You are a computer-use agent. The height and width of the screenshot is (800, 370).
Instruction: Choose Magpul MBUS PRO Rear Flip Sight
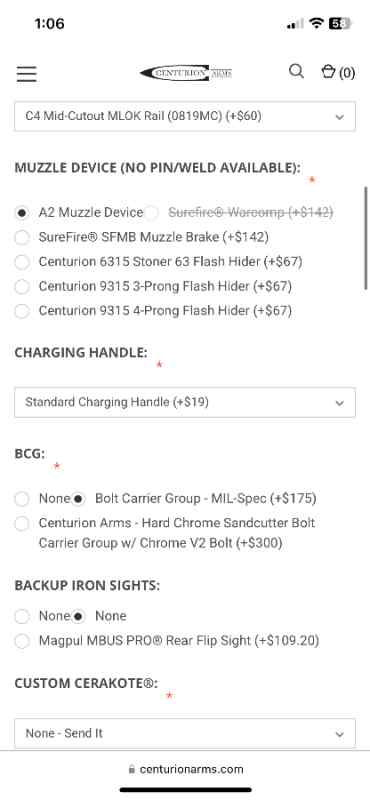[x=22, y=641]
